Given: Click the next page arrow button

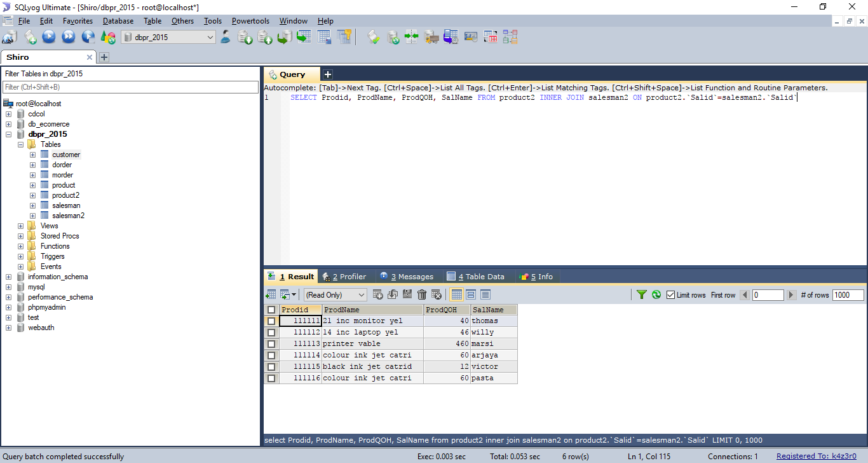Looking at the screenshot, I should tap(792, 295).
